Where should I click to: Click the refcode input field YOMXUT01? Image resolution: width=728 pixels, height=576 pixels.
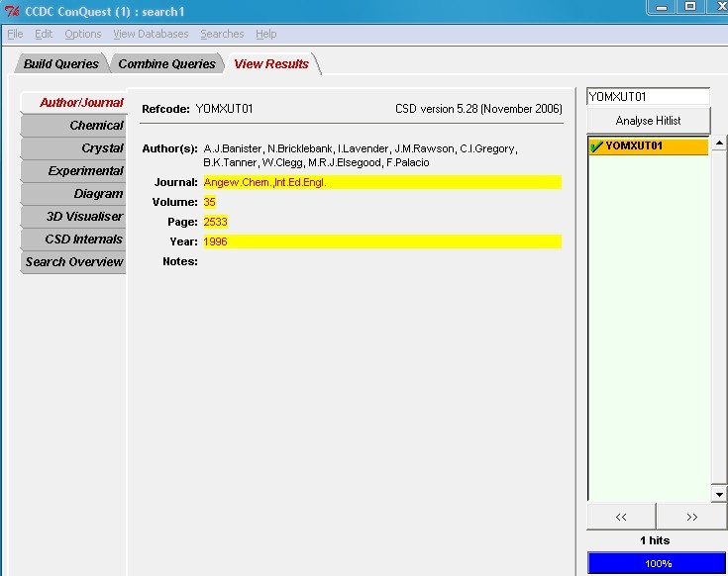[648, 96]
